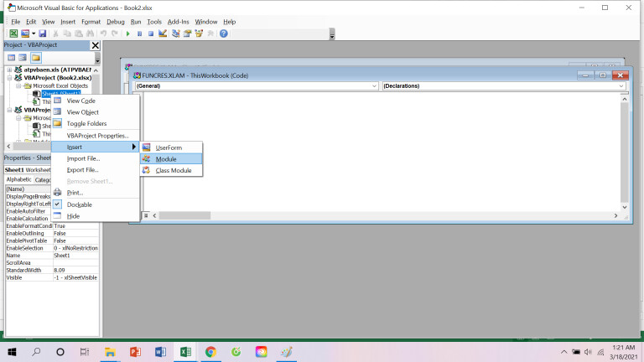Open Visual Basic Help question mark icon

(223, 34)
